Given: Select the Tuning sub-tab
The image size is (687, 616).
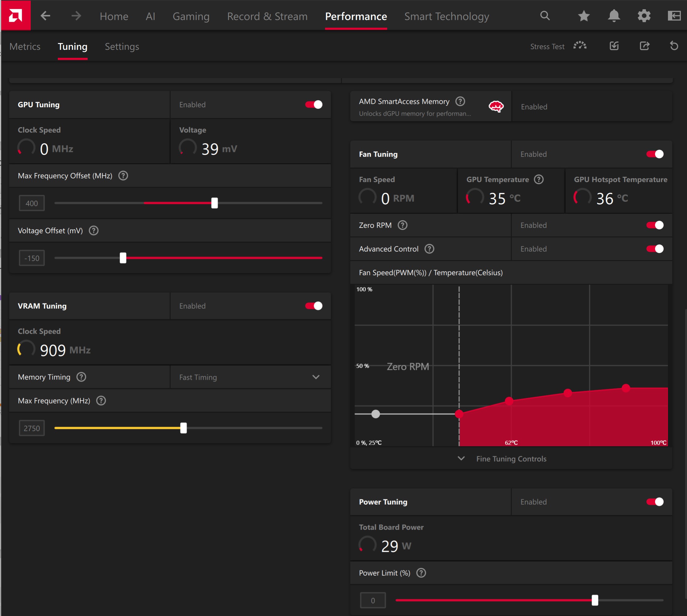Looking at the screenshot, I should (73, 46).
